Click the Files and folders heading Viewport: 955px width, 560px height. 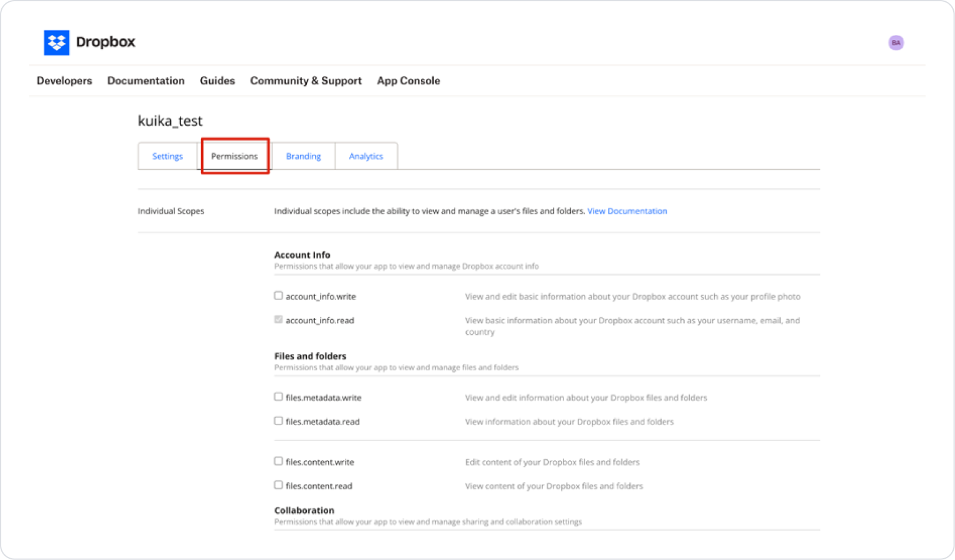[310, 356]
